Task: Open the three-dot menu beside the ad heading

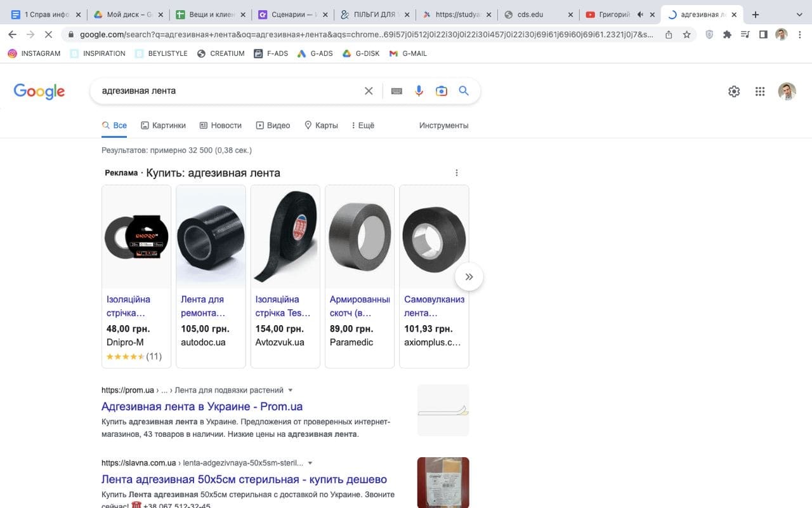Action: [456, 173]
